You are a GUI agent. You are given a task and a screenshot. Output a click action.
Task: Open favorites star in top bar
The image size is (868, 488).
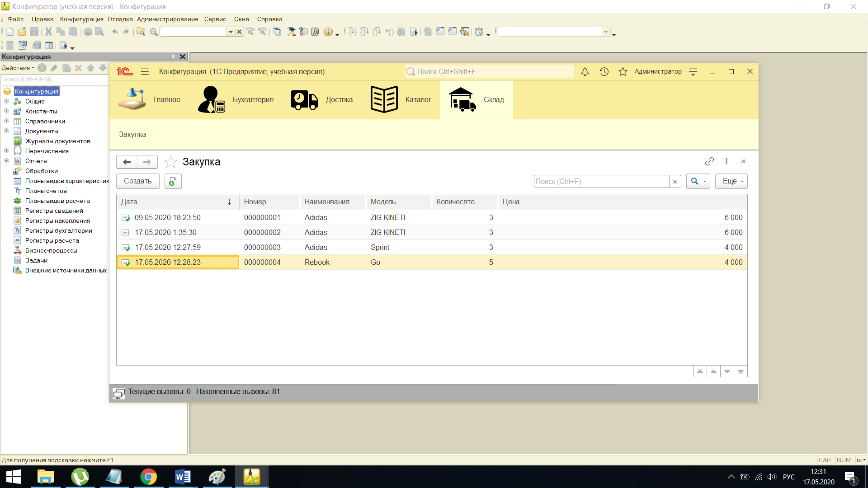(623, 72)
